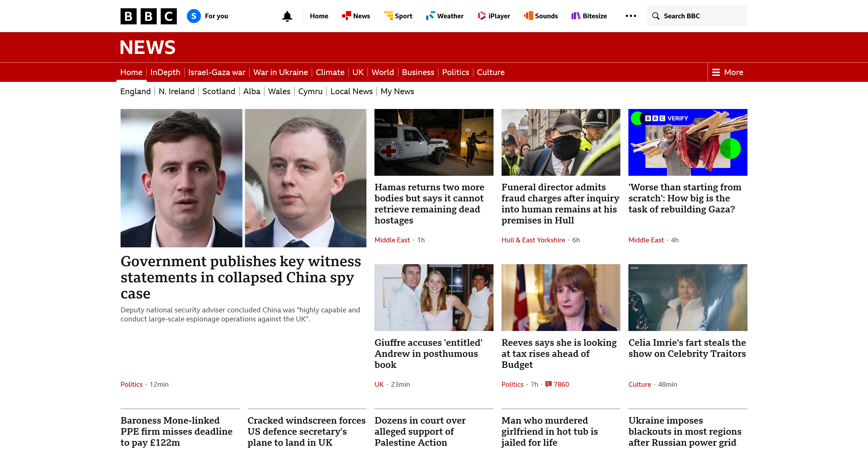868x449 pixels.
Task: Click the red News icon
Action: tap(346, 16)
